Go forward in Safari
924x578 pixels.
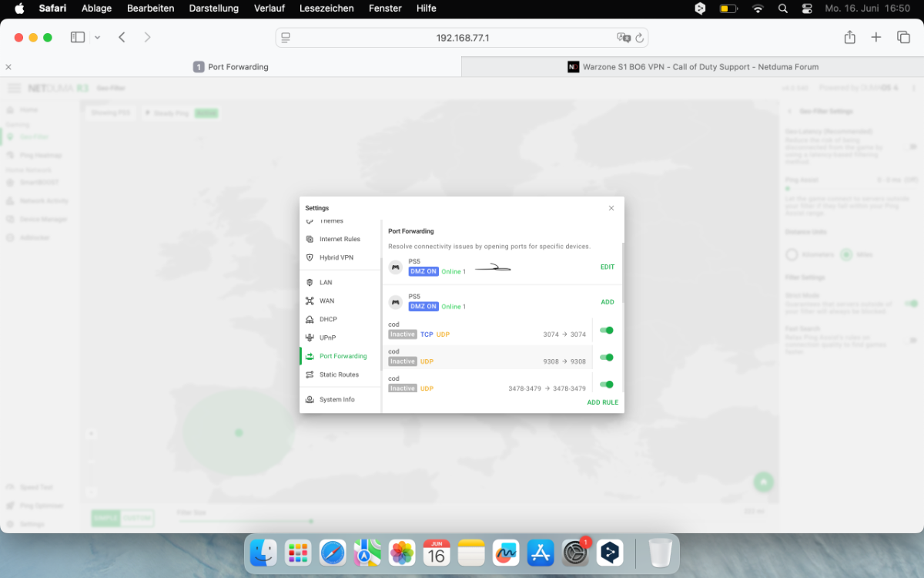click(147, 37)
